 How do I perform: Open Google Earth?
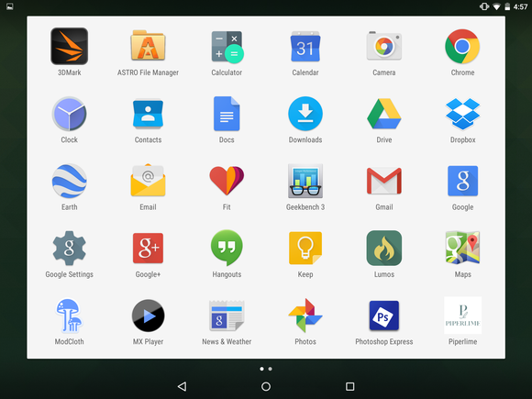click(69, 181)
